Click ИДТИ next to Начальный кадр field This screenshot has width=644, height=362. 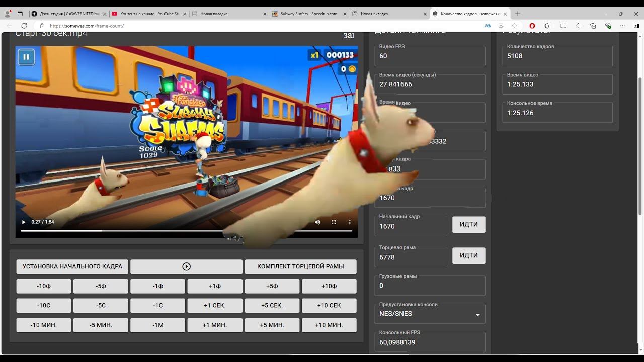tap(468, 225)
